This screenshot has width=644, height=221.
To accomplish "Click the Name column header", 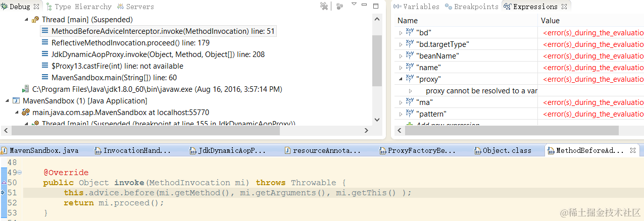I will 466,21.
